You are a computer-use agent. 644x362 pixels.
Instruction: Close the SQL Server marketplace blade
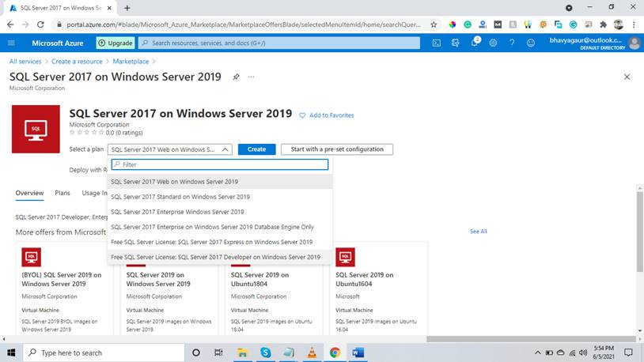627,77
